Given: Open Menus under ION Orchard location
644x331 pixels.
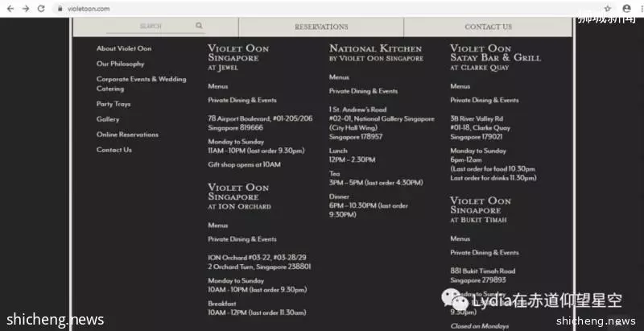Looking at the screenshot, I should tap(217, 225).
